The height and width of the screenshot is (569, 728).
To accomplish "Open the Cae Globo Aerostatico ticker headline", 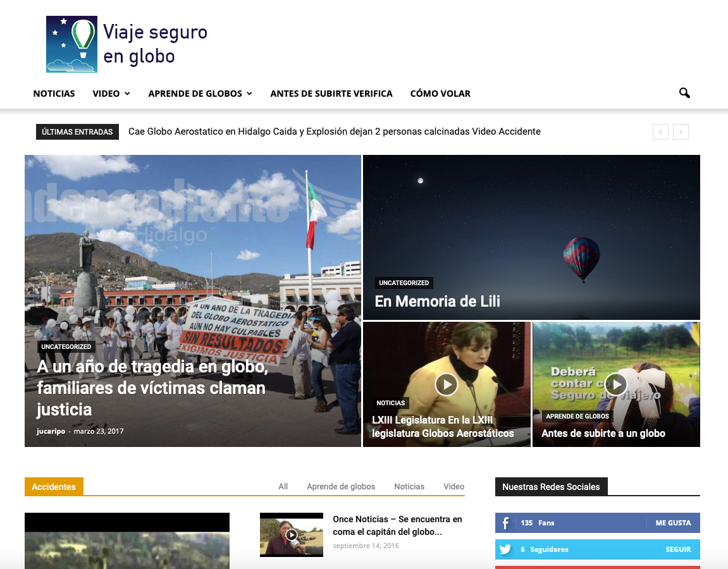I will pyautogui.click(x=335, y=132).
